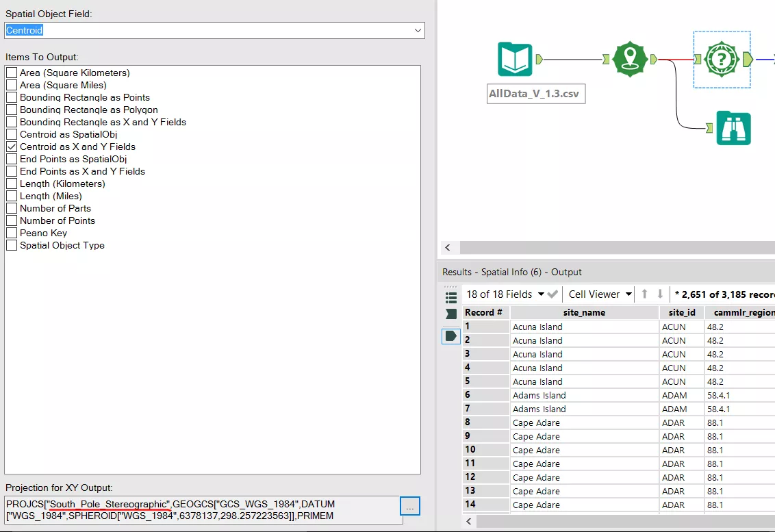Click the projection browse (...) button
This screenshot has height=532, width=775.
pyautogui.click(x=410, y=506)
